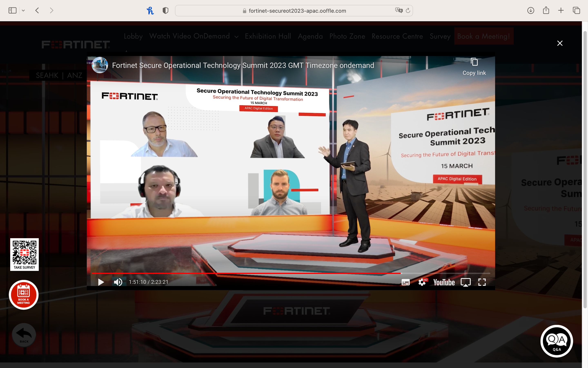This screenshot has width=588, height=368.
Task: Close the video overlay with X
Action: tap(560, 43)
